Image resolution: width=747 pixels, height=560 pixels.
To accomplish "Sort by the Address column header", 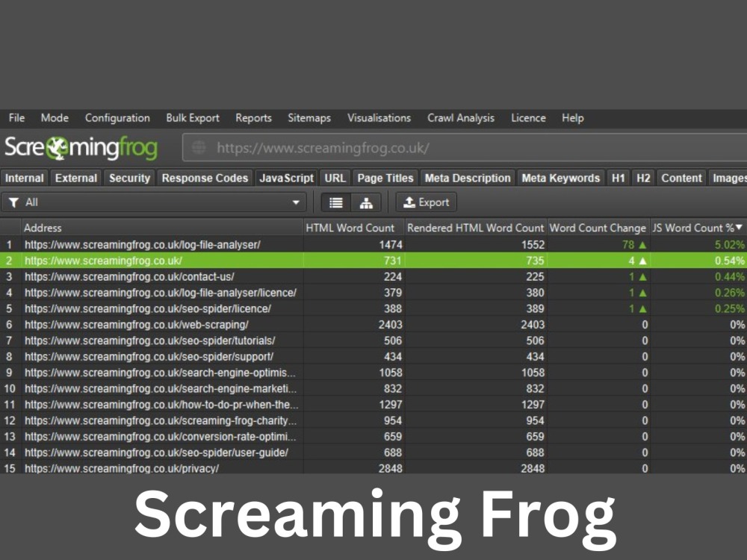I will (x=162, y=228).
